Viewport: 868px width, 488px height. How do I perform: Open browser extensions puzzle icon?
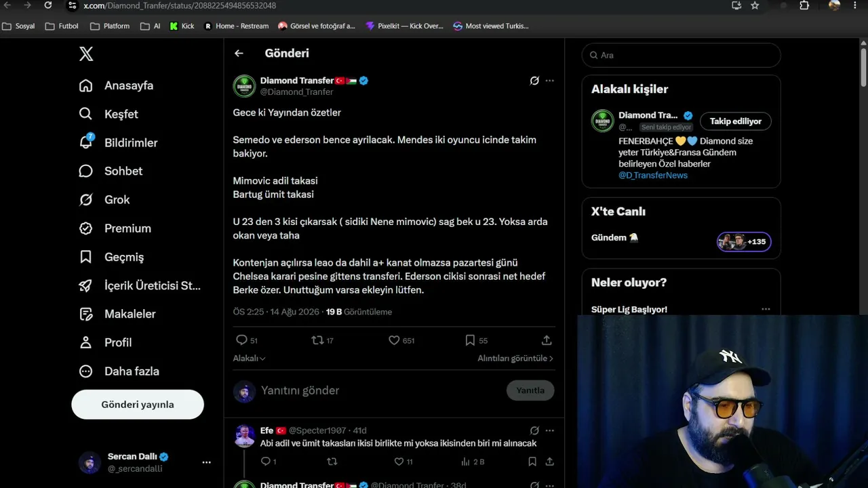point(804,5)
